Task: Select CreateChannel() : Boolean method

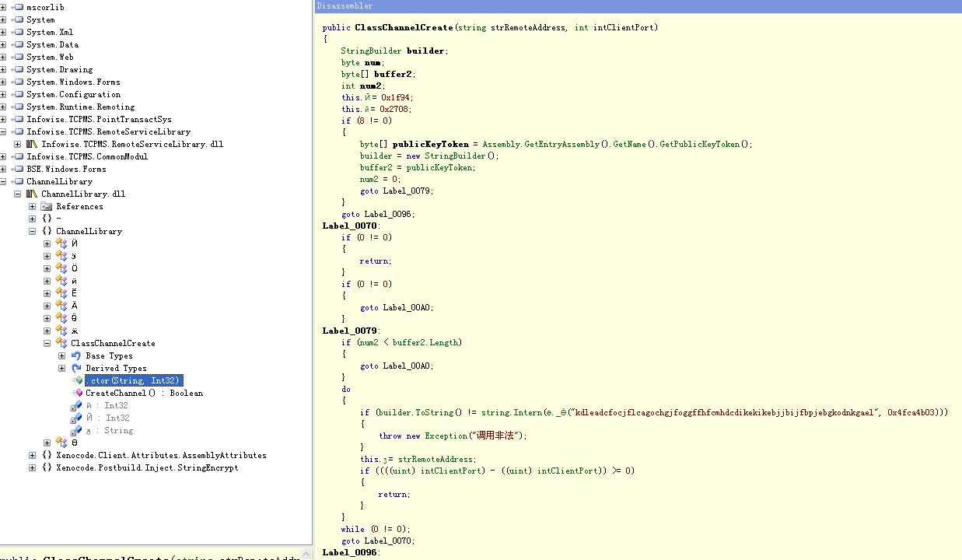Action: pyautogui.click(x=144, y=393)
